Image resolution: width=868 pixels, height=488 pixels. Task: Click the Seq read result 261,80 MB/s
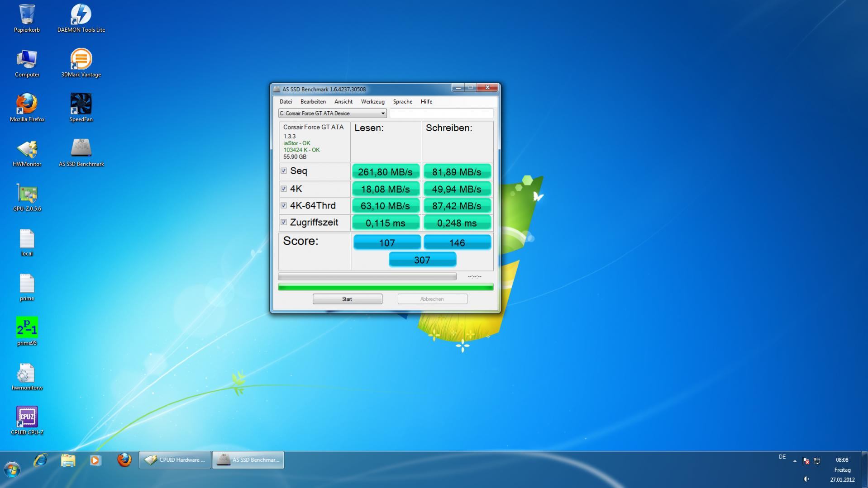pos(386,172)
